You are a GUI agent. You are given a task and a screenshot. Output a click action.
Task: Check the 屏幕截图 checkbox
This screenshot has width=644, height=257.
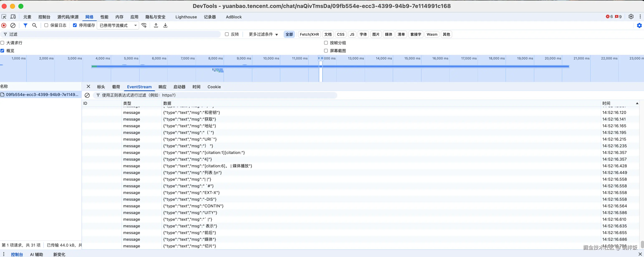coord(326,51)
